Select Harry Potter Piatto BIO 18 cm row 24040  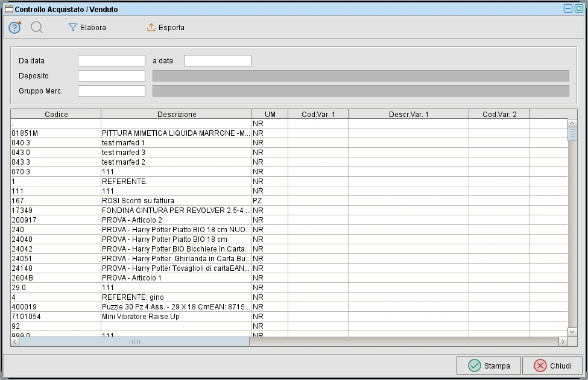click(289, 239)
